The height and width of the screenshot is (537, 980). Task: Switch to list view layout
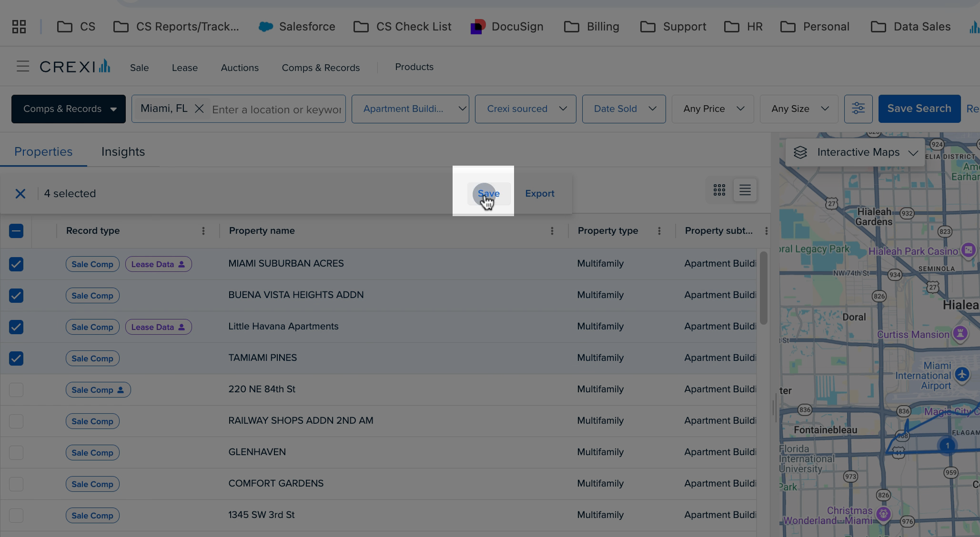coord(745,190)
